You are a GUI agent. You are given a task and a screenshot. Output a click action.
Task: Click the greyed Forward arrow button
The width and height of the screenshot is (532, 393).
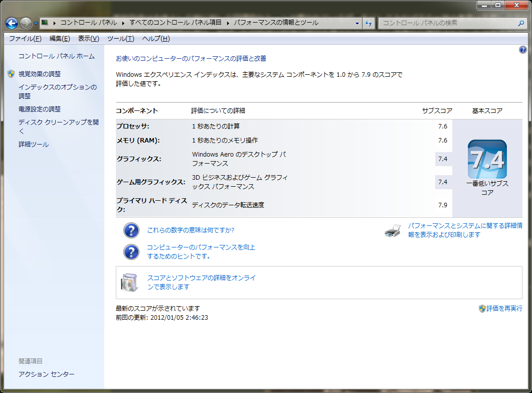coord(26,23)
